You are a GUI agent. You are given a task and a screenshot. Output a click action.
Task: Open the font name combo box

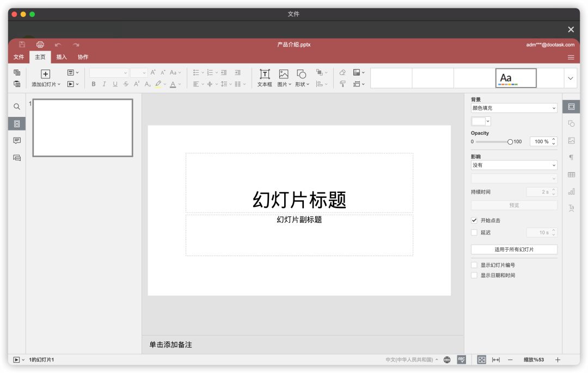[109, 73]
